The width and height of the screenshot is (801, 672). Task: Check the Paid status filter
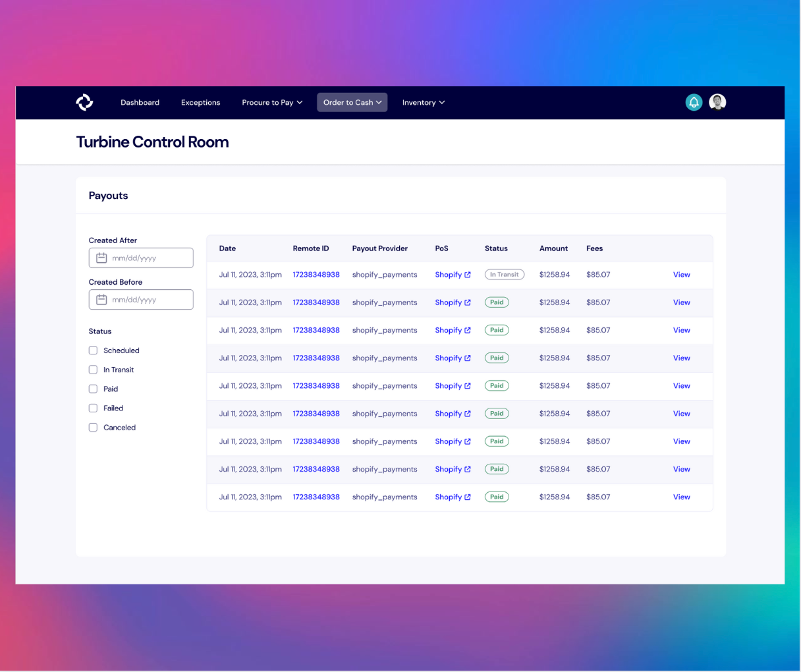pyautogui.click(x=93, y=389)
